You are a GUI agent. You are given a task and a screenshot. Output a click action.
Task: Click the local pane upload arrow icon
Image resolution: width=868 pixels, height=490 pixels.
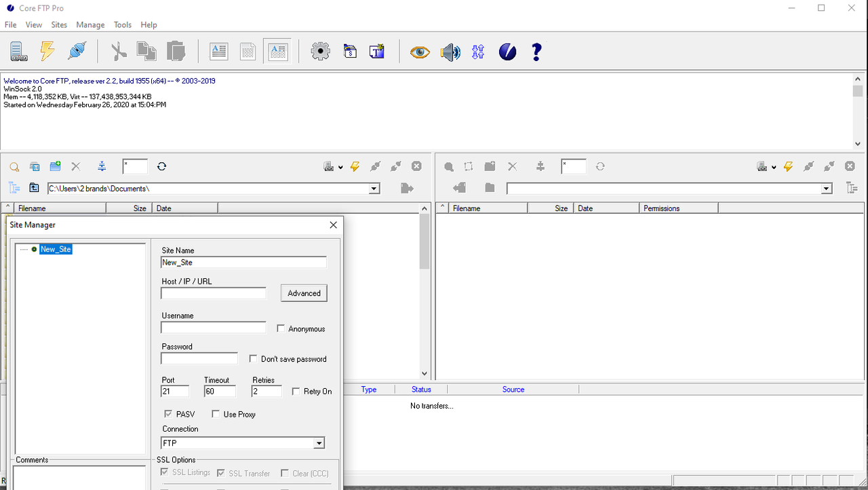pos(407,188)
